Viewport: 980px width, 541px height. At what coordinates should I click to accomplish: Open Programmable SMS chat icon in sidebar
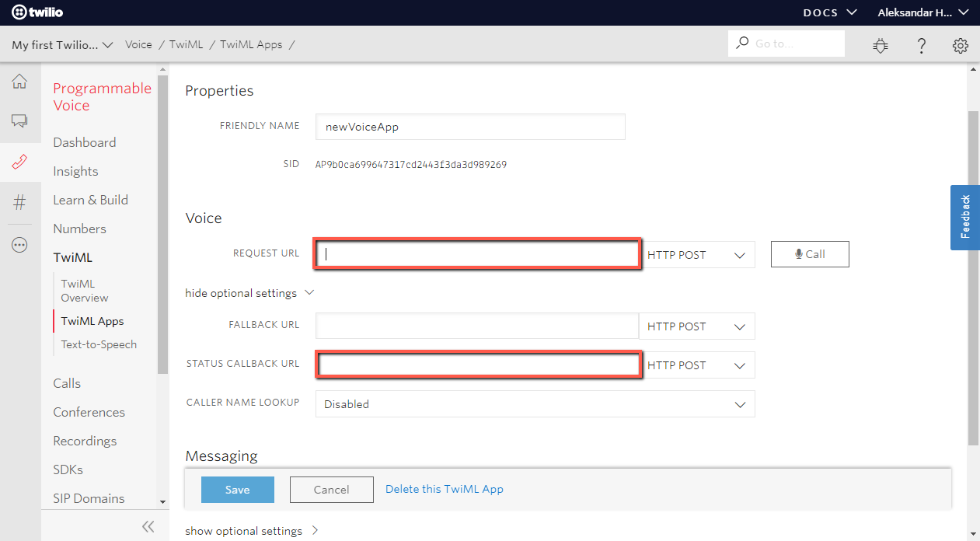tap(20, 121)
